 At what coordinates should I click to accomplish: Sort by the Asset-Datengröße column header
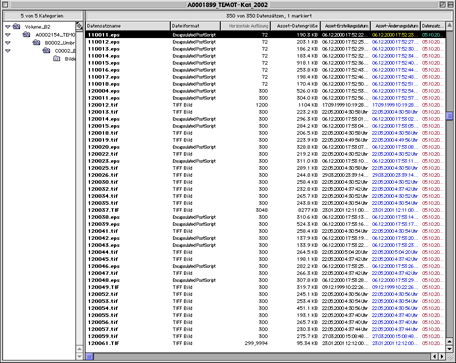click(296, 26)
